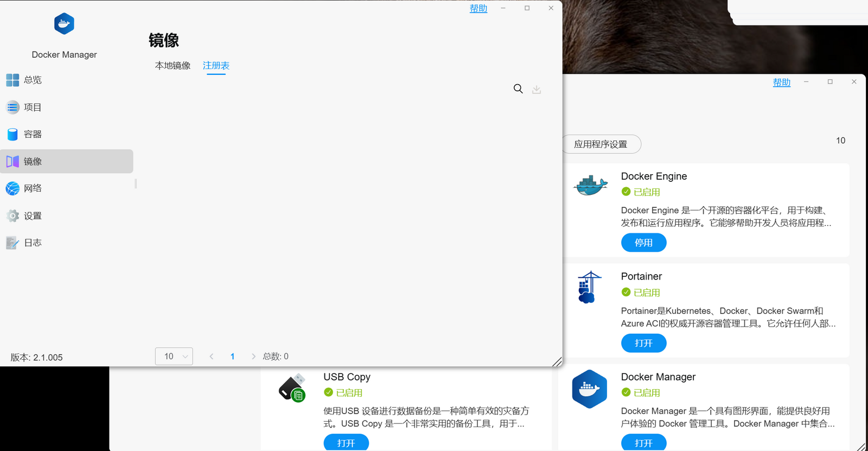The height and width of the screenshot is (451, 868).
Task: Click 打开 under Portainer
Action: coord(644,343)
